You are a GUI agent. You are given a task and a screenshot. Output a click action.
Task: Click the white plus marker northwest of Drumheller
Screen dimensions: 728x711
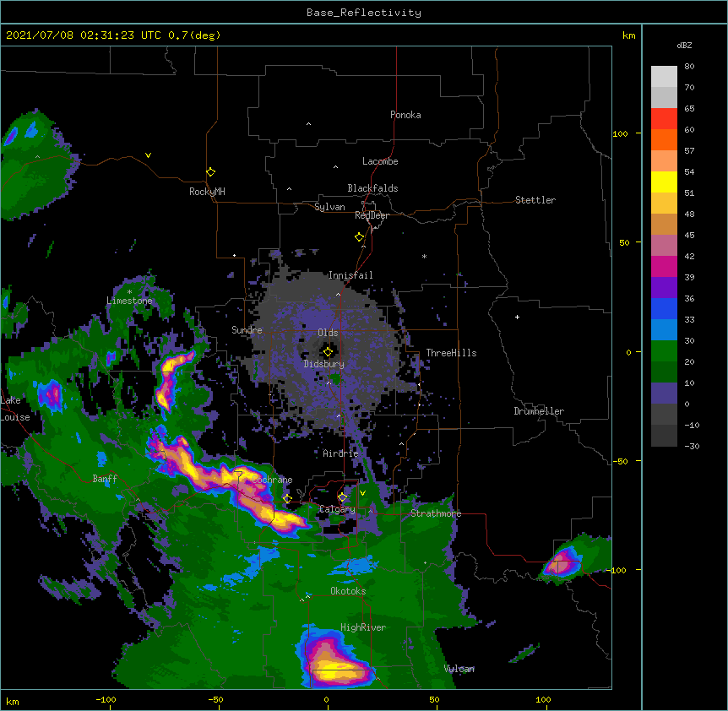tap(517, 317)
